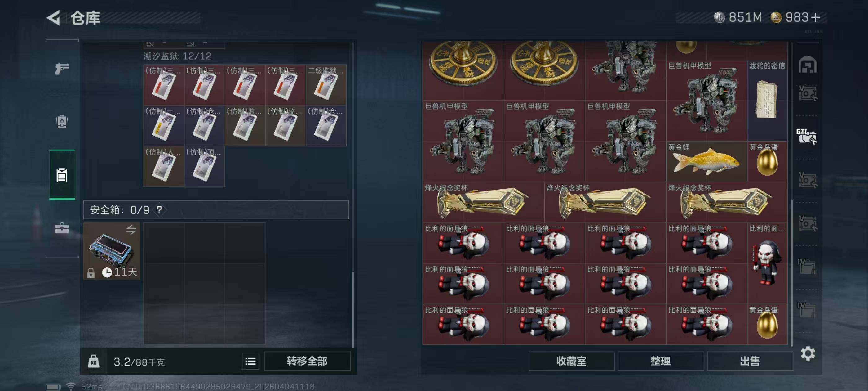Click the 转移全部 button

307,361
